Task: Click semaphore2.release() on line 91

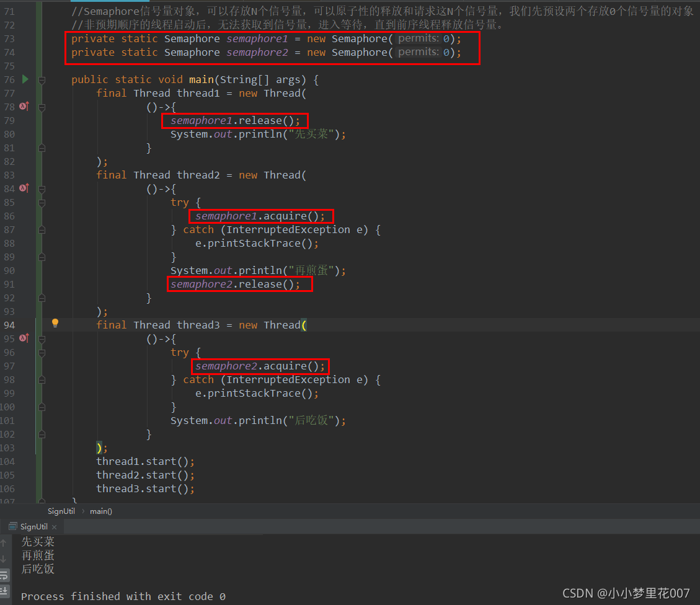Action: pyautogui.click(x=235, y=284)
